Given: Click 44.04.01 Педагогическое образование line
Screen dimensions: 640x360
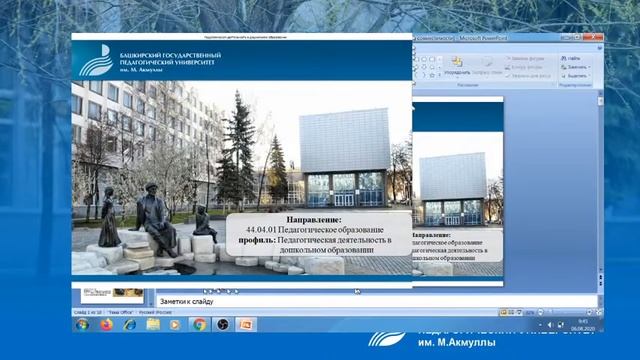Looking at the screenshot, I should [315, 230].
